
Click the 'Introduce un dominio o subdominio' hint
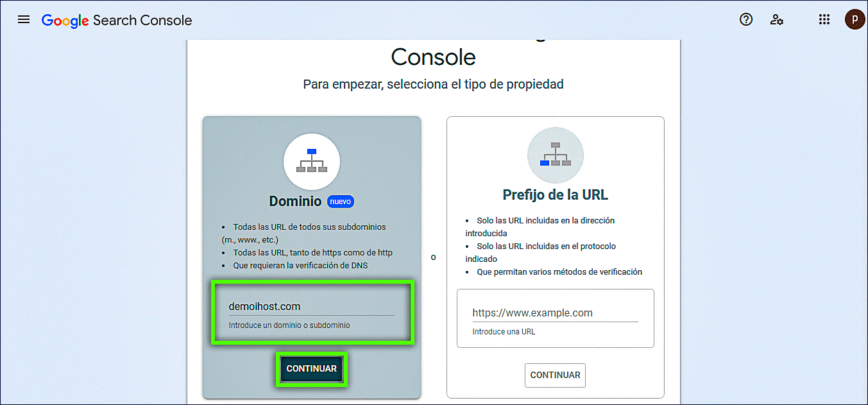[x=289, y=325]
